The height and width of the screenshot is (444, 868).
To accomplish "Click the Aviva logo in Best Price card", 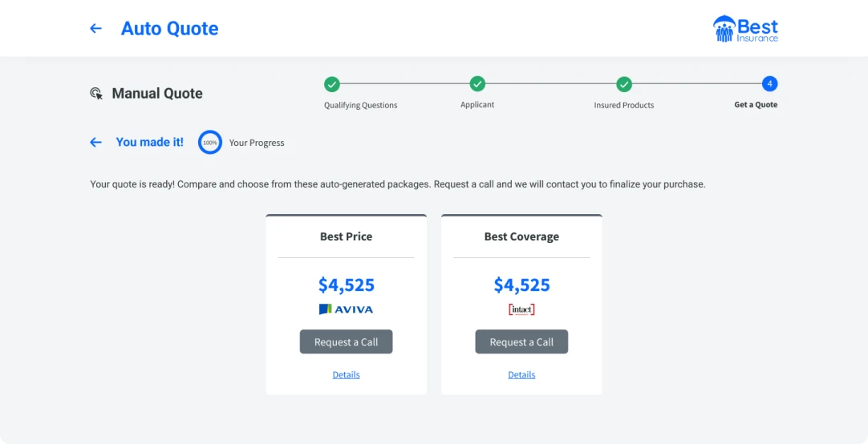I will 346,309.
